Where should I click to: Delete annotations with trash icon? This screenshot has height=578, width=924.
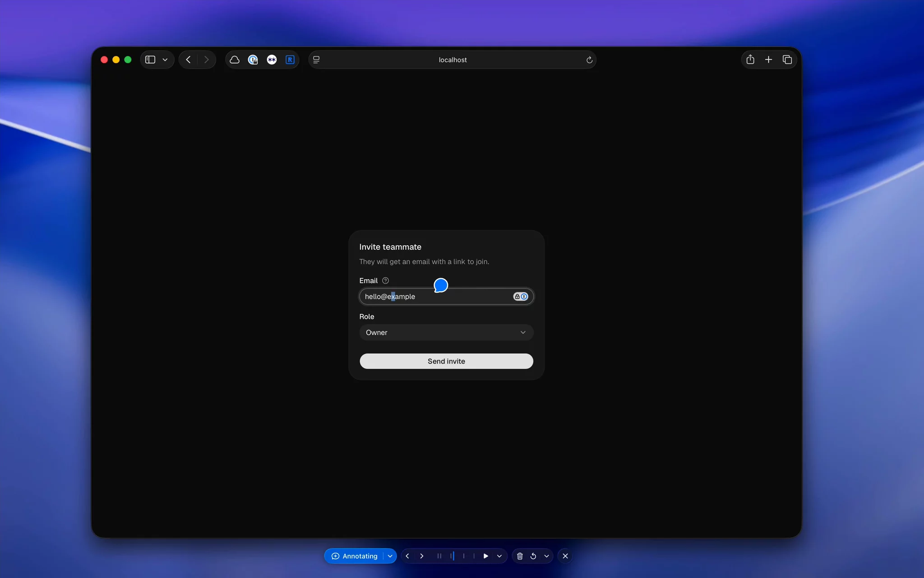[520, 556]
